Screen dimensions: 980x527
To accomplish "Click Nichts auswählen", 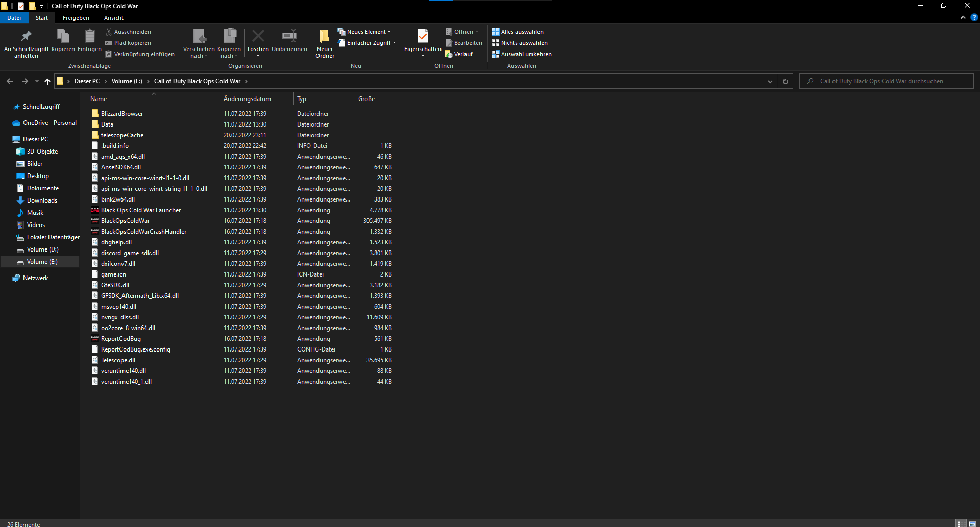I will coord(520,43).
